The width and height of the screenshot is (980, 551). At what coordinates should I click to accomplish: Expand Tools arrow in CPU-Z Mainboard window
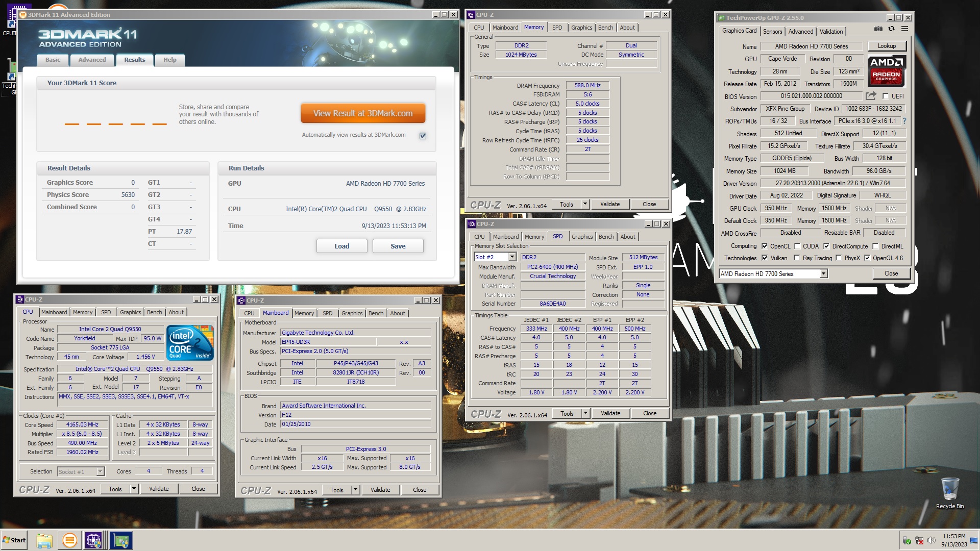355,490
